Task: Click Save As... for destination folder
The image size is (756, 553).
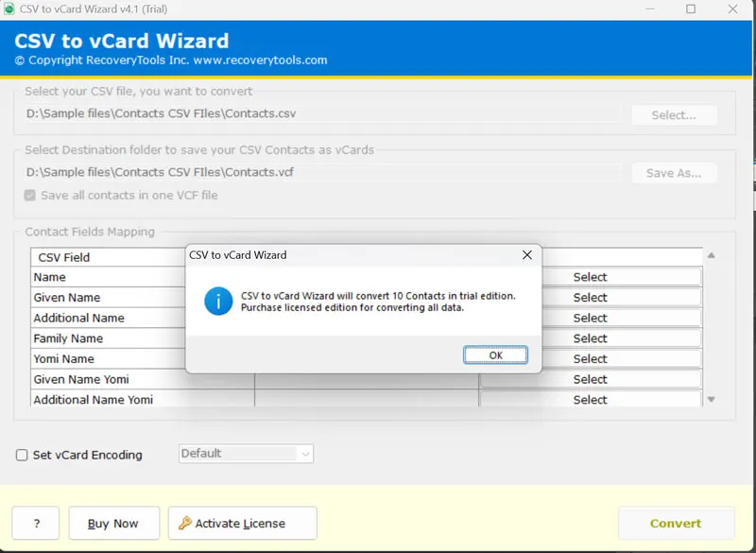Action: tap(673, 173)
